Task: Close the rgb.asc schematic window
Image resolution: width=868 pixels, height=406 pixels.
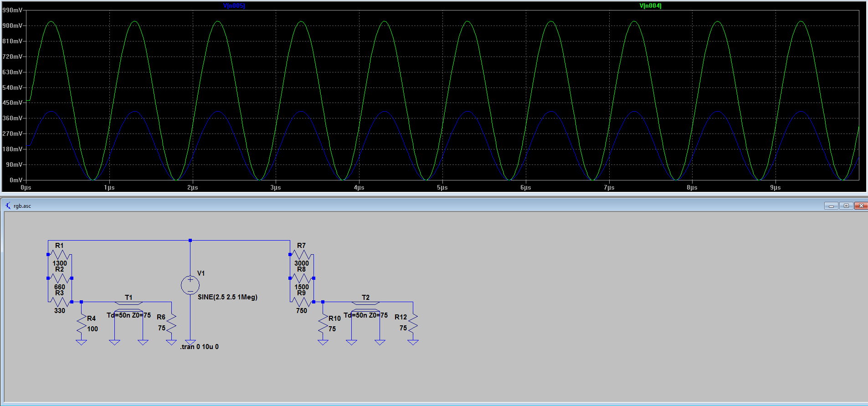Action: pyautogui.click(x=861, y=206)
